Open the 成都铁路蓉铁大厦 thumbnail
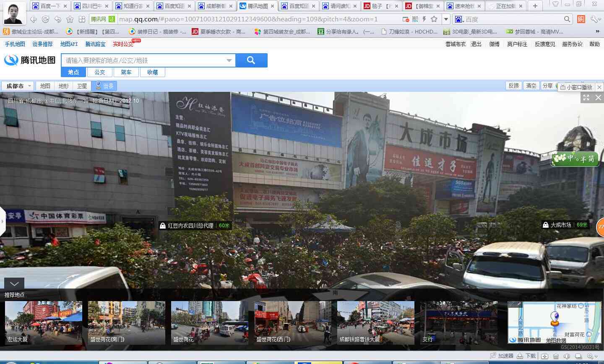The width and height of the screenshot is (604, 364). (x=376, y=322)
